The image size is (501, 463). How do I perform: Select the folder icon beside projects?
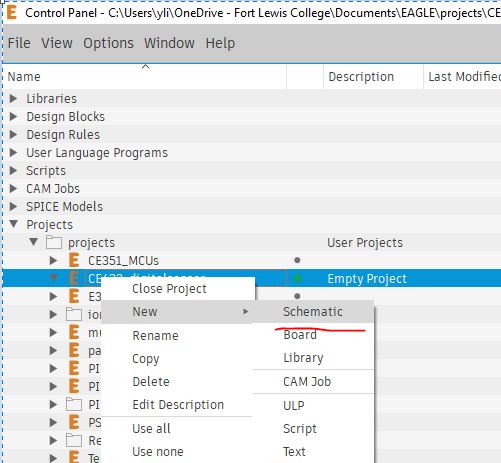54,242
